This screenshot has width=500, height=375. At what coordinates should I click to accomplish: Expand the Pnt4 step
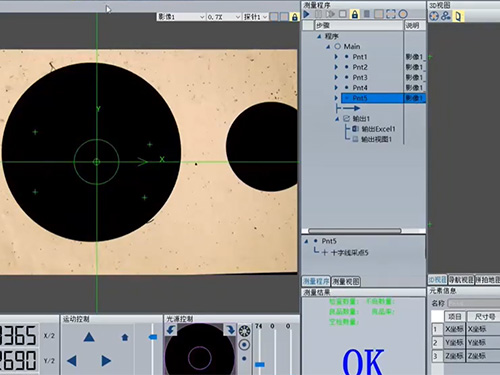click(x=336, y=88)
